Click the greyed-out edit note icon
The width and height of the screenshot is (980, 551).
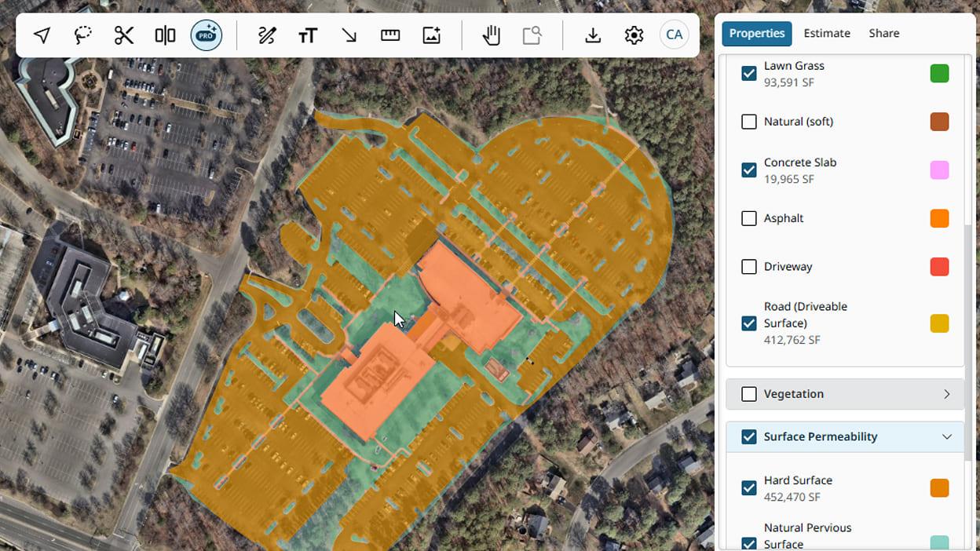[x=532, y=35]
